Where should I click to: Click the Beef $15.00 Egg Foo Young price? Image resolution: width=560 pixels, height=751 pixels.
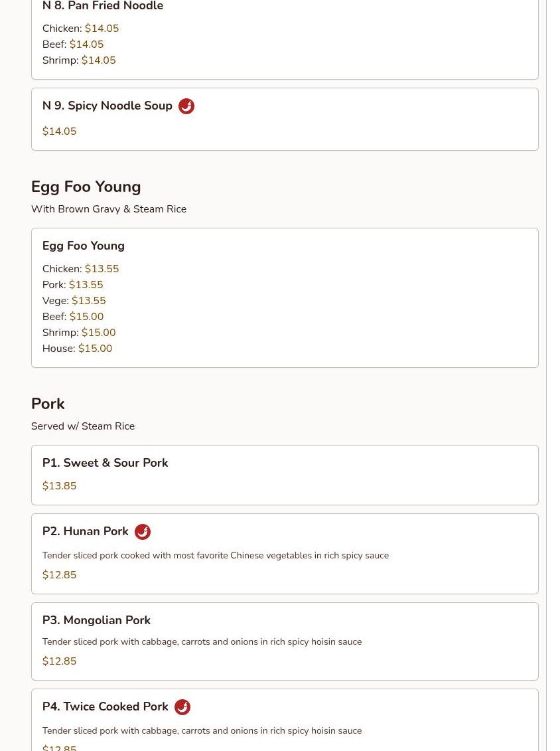(x=87, y=317)
